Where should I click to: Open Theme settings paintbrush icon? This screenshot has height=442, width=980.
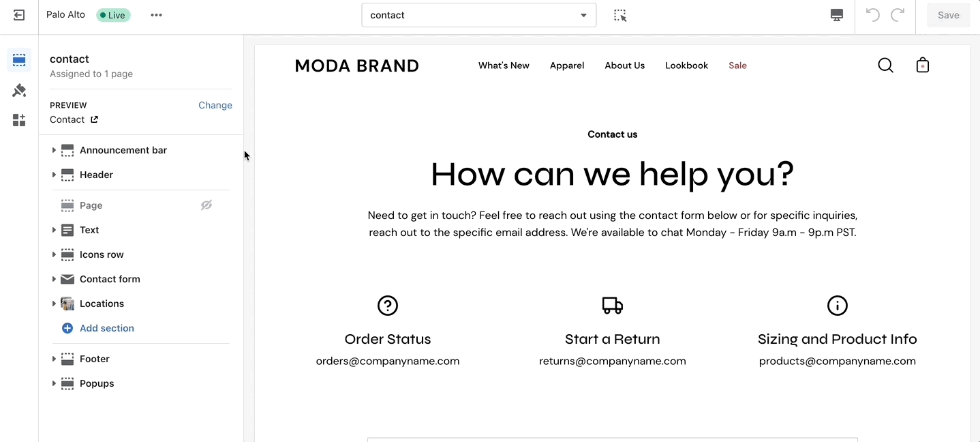(x=19, y=90)
